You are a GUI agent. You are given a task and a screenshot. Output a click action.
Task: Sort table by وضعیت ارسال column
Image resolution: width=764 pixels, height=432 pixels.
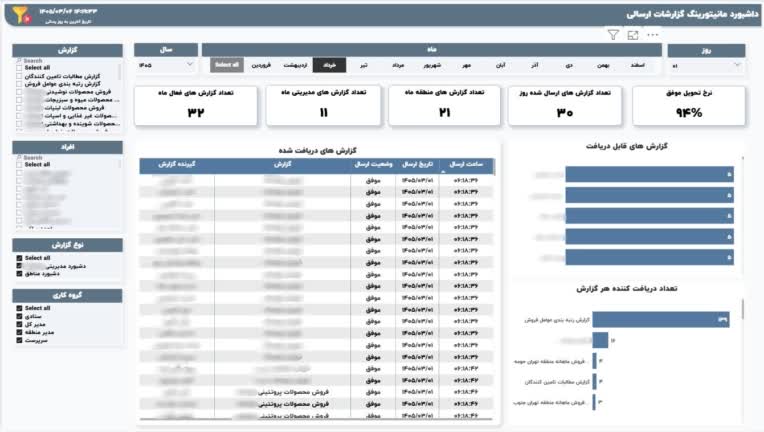[x=373, y=165]
